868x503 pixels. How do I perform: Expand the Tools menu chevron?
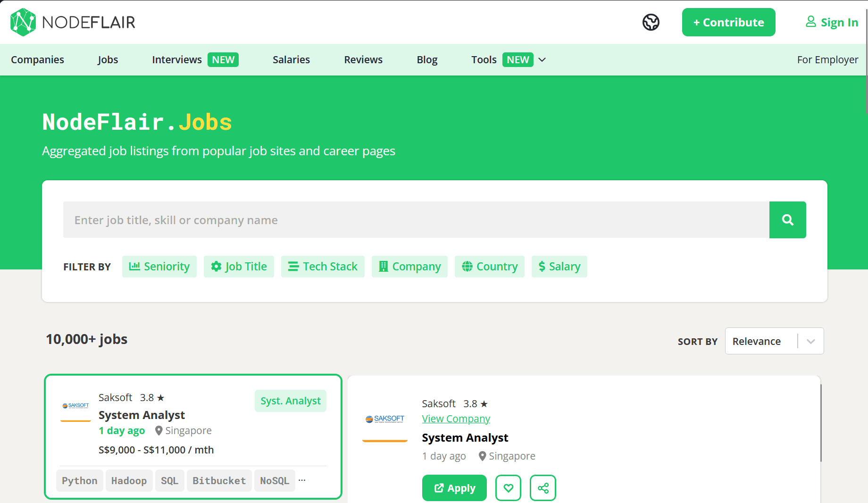click(542, 60)
